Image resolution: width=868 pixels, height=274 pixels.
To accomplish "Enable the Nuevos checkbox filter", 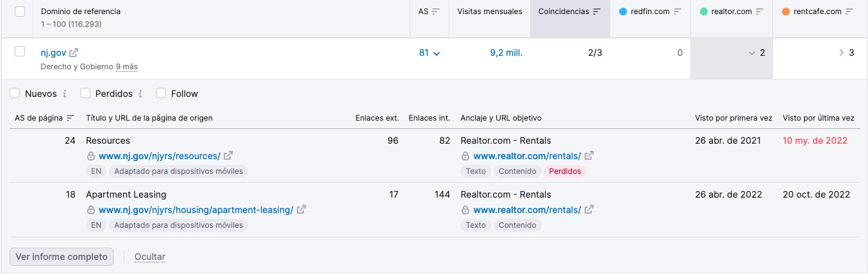I will click(15, 94).
